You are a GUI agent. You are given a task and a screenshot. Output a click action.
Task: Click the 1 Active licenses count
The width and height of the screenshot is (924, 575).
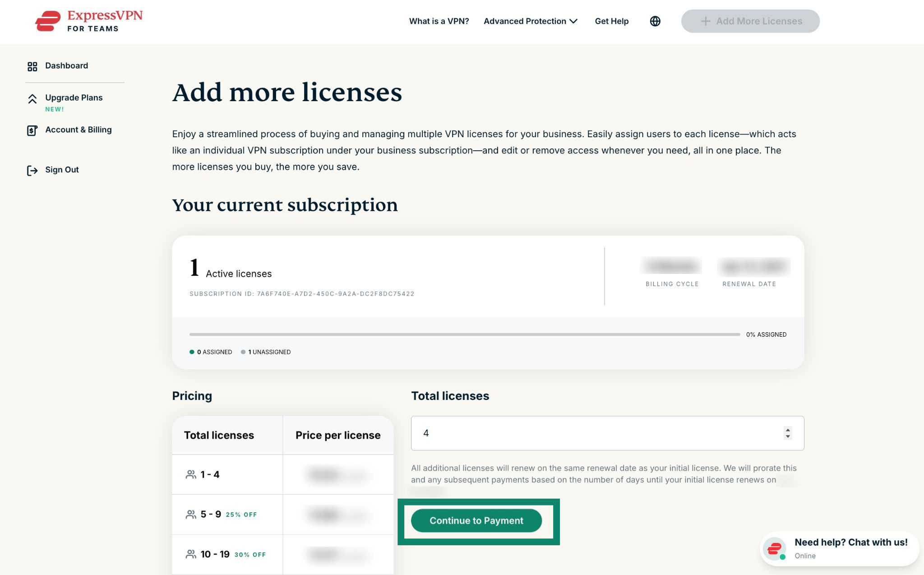[231, 269]
